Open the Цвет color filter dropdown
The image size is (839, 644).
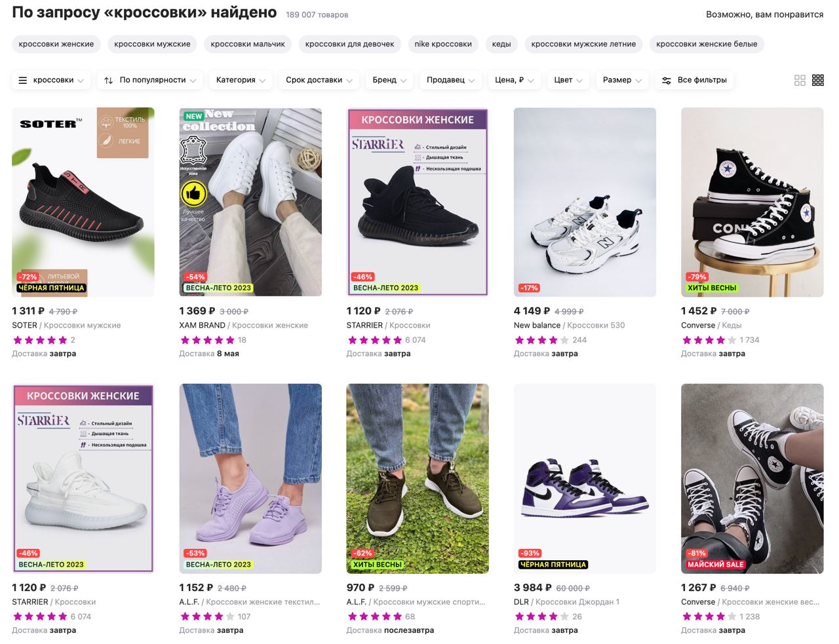coord(568,80)
